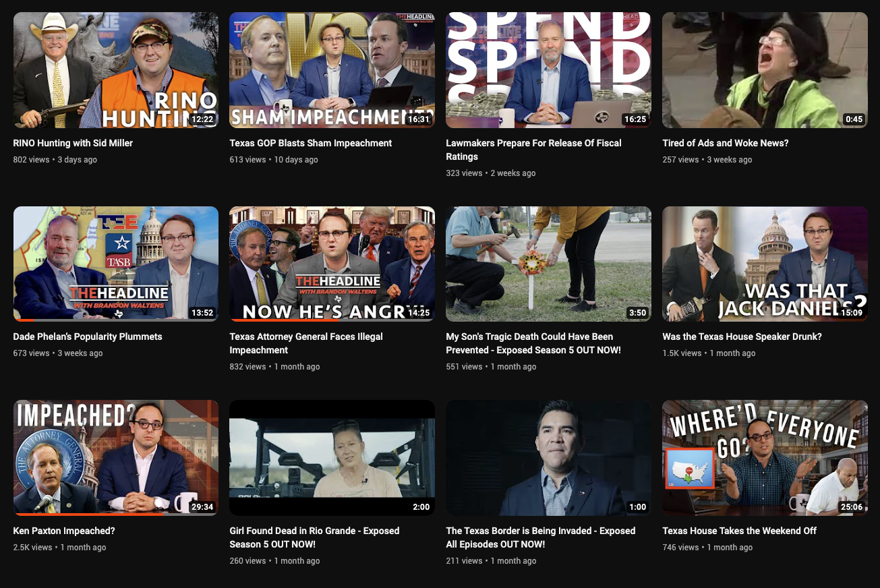Open the RINO HUNTING video thumbnail
The width and height of the screenshot is (880, 588).
tap(115, 70)
